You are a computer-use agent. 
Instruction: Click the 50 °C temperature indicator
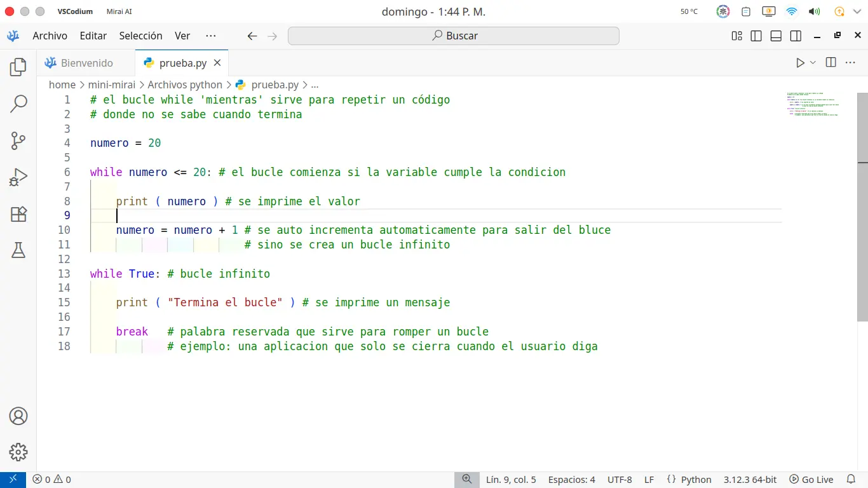tap(689, 11)
